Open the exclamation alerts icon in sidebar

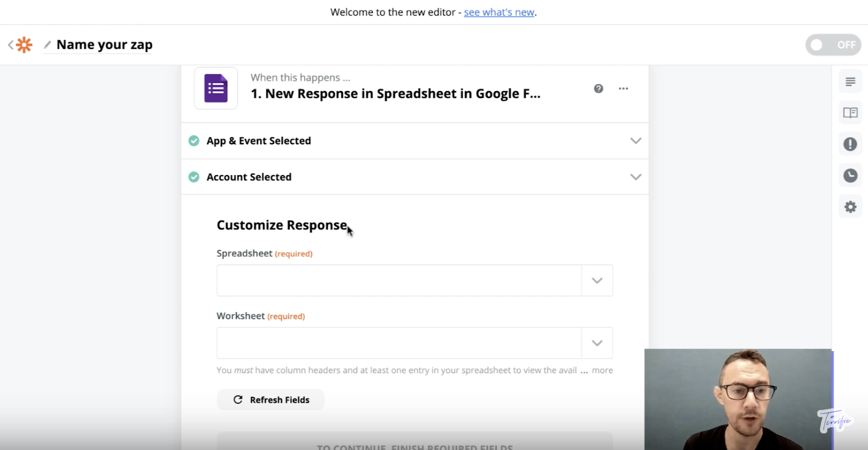[850, 144]
